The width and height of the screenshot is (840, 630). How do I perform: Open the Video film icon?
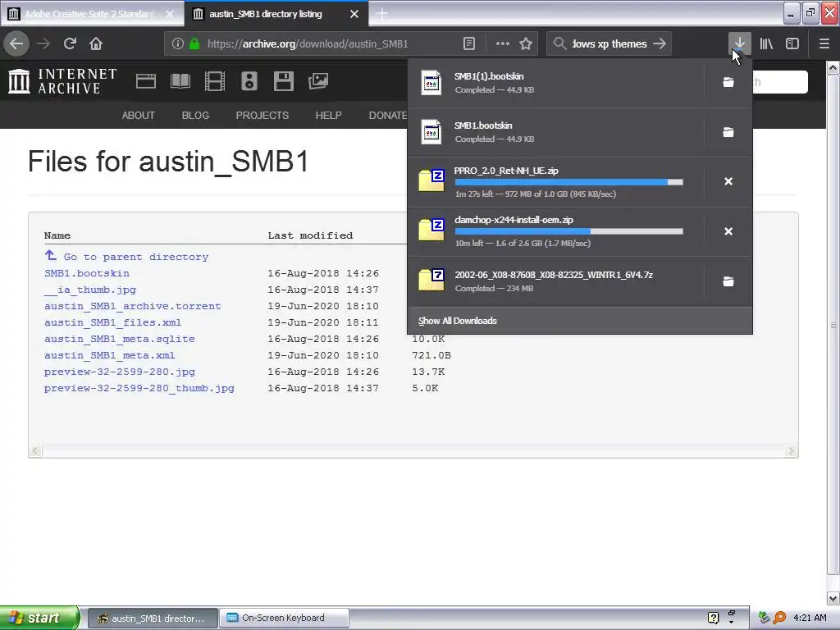point(215,81)
